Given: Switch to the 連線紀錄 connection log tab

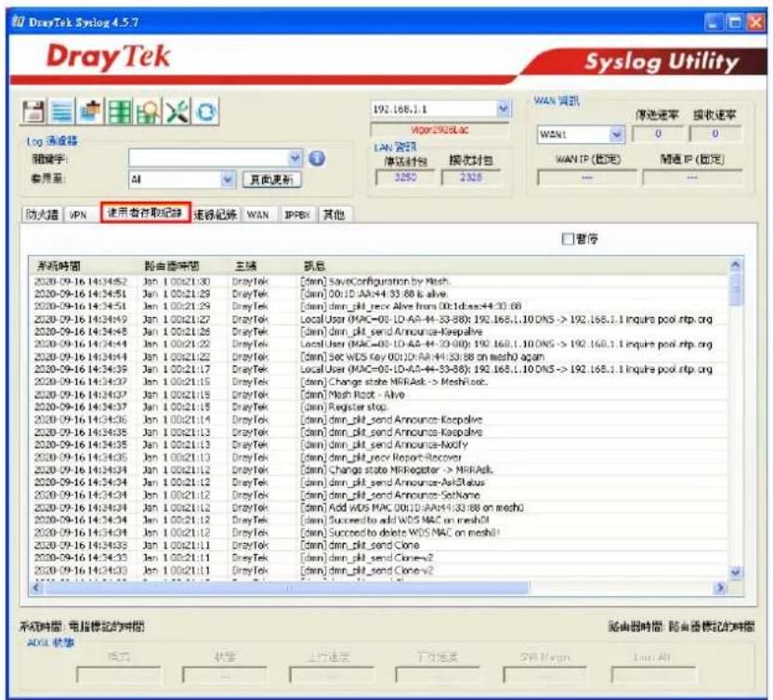Looking at the screenshot, I should (216, 215).
